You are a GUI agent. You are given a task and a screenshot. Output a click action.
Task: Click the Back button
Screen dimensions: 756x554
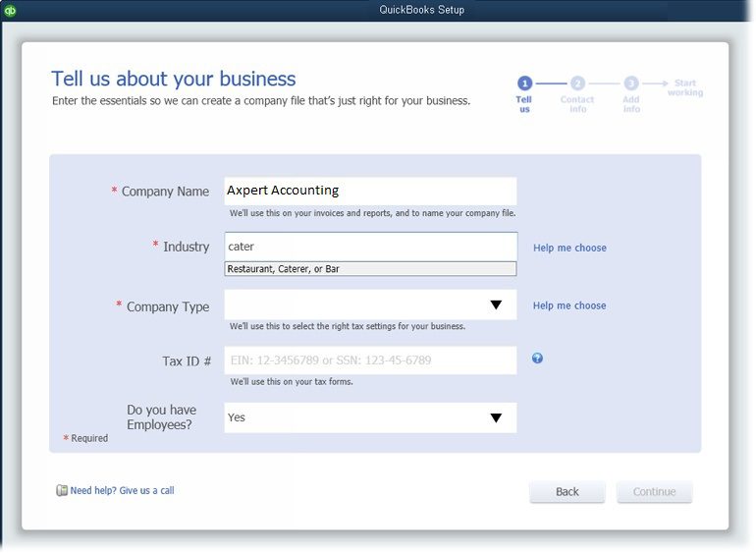(567, 492)
